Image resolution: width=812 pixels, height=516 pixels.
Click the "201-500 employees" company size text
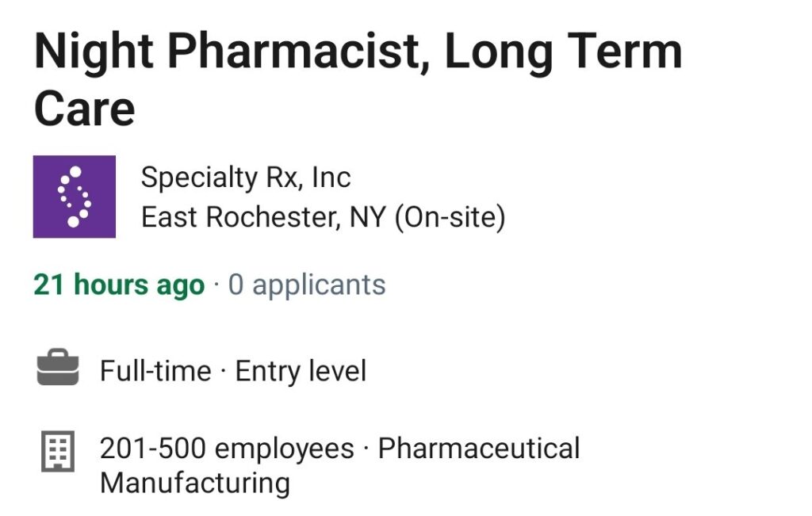click(x=227, y=448)
